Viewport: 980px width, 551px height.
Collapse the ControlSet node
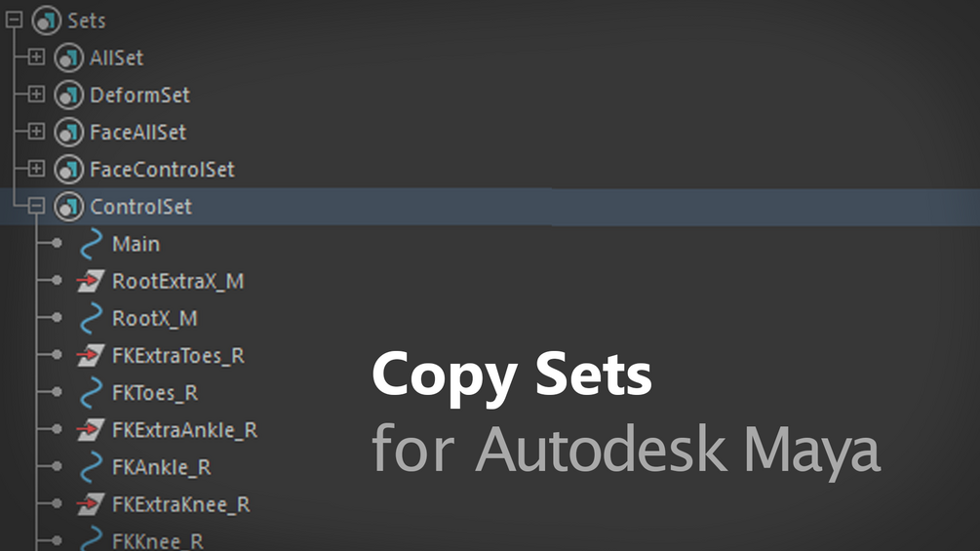[x=36, y=206]
